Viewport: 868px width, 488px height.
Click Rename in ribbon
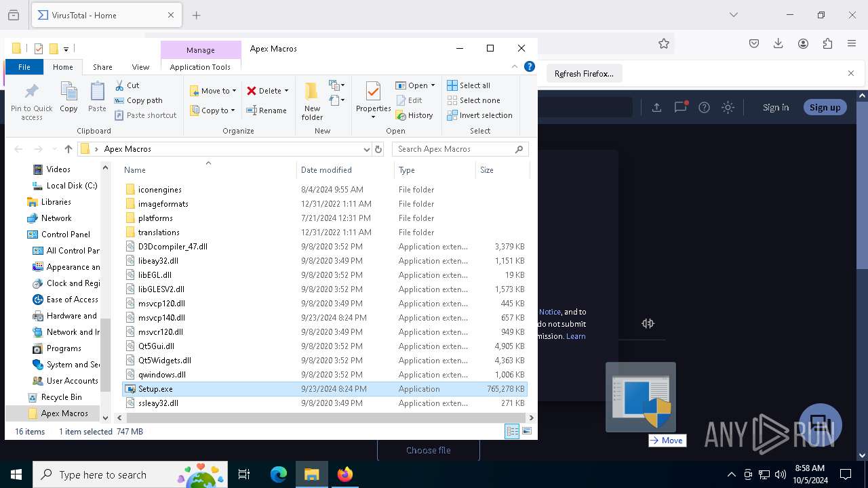(267, 110)
